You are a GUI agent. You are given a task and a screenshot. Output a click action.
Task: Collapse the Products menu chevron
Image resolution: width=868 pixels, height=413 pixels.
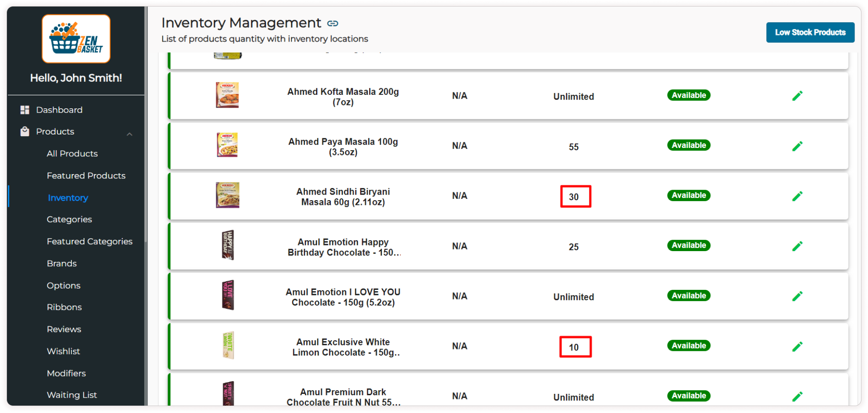tap(129, 134)
